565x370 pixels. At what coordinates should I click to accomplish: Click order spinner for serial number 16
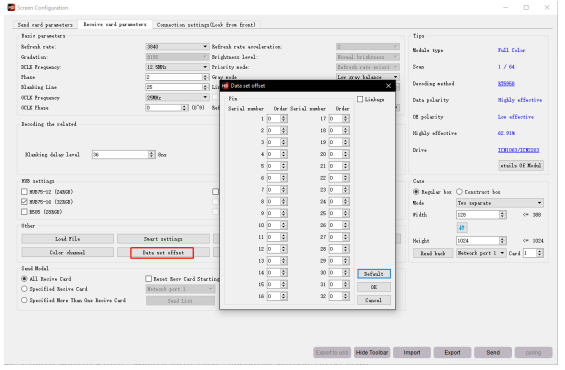(284, 296)
